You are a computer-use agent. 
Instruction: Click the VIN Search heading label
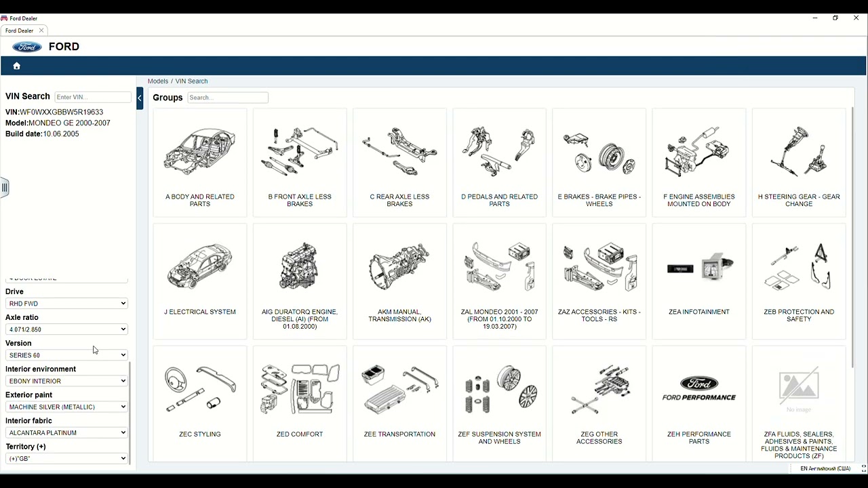point(28,96)
